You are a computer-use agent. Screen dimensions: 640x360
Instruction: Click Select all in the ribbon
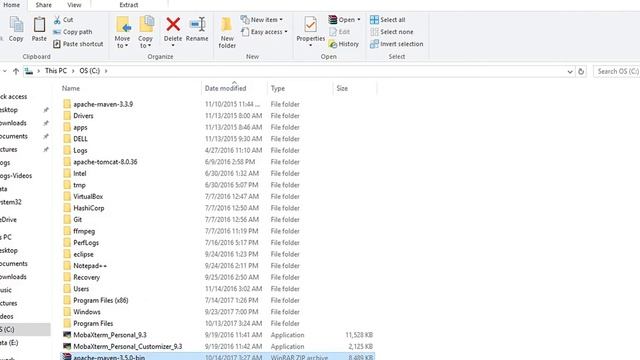pyautogui.click(x=387, y=20)
